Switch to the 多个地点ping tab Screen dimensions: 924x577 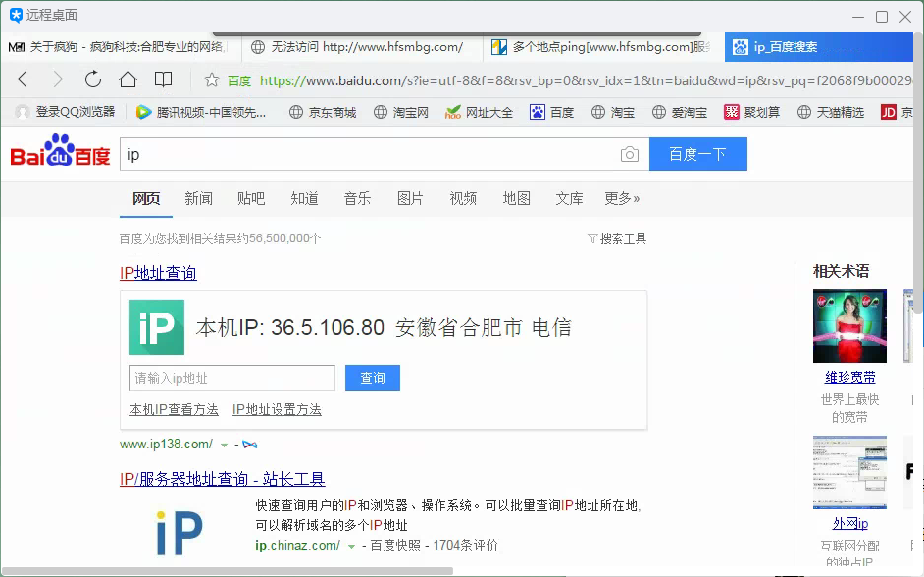(x=604, y=47)
